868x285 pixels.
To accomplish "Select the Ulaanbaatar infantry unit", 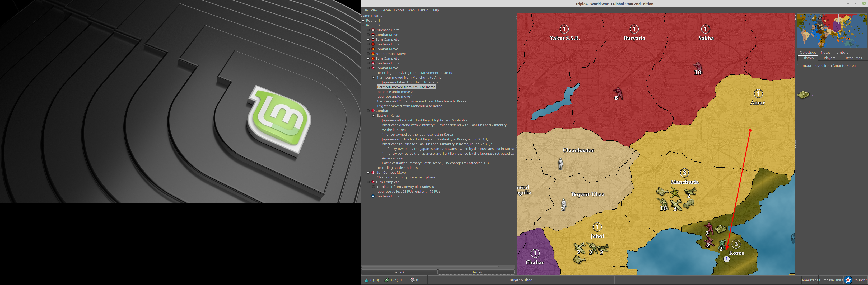I will [x=560, y=164].
